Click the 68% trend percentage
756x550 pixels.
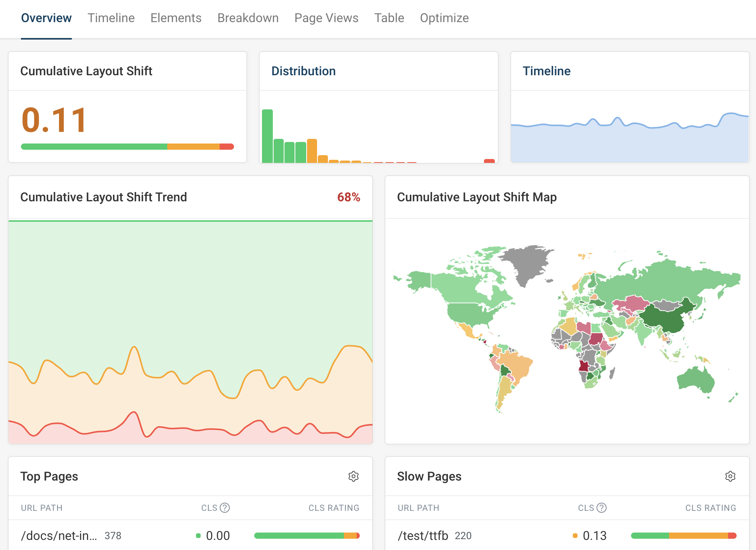click(348, 197)
